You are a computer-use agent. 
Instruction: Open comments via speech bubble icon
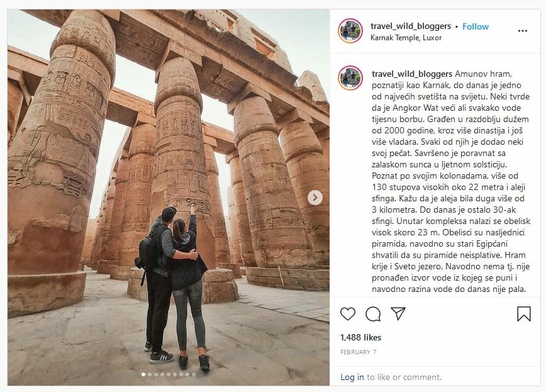point(373,314)
